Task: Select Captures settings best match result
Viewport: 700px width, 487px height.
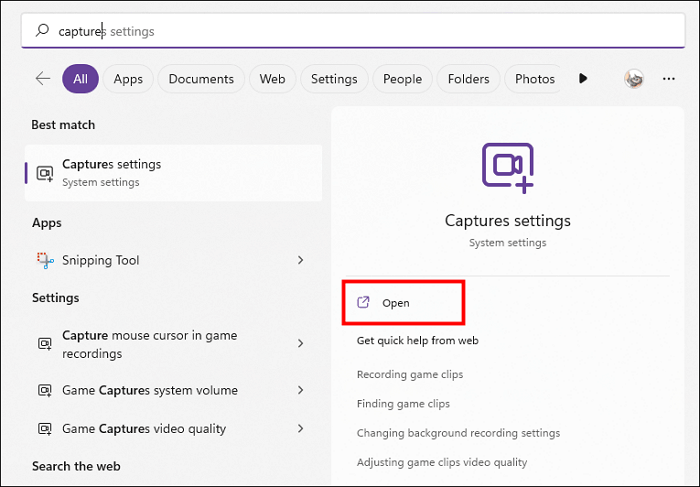Action: coord(173,173)
